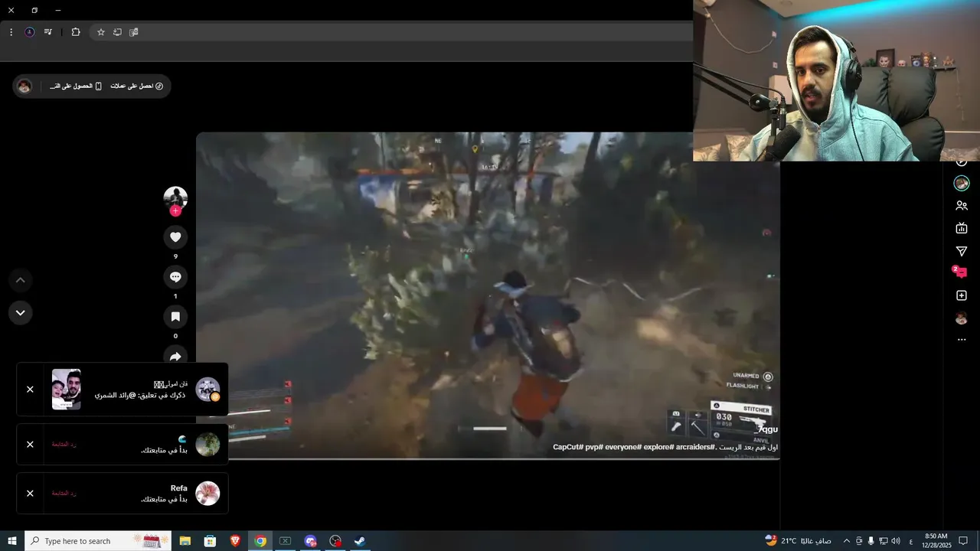
Task: Bookmark page with star icon
Action: click(100, 32)
